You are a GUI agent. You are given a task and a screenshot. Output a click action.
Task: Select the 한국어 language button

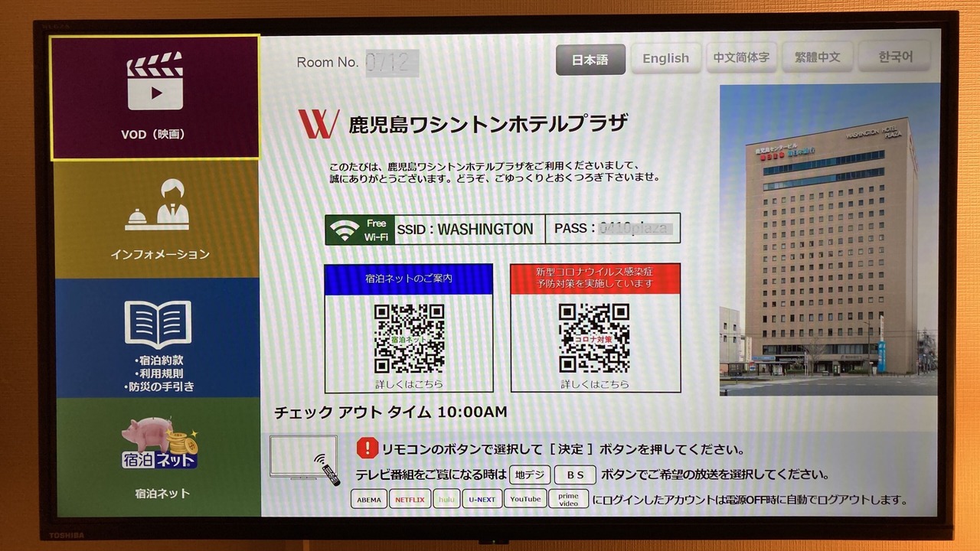[x=894, y=56]
